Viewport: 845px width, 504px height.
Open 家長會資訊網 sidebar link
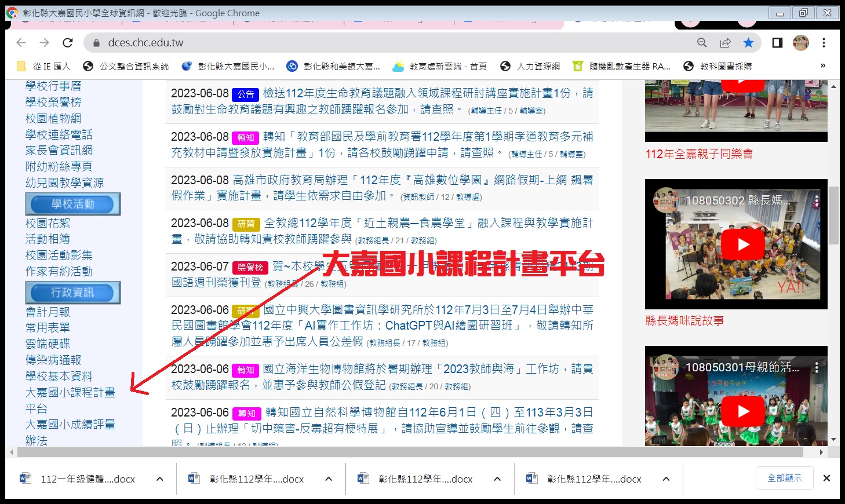coord(59,151)
